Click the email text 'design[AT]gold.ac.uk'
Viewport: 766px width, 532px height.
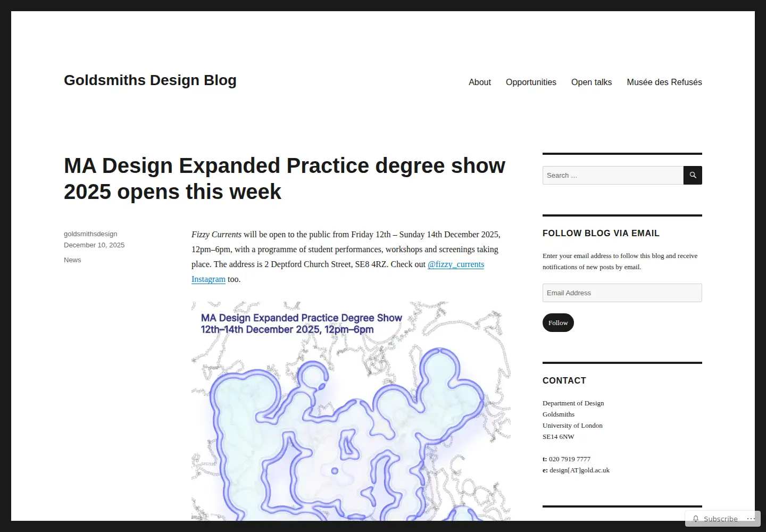(x=579, y=470)
